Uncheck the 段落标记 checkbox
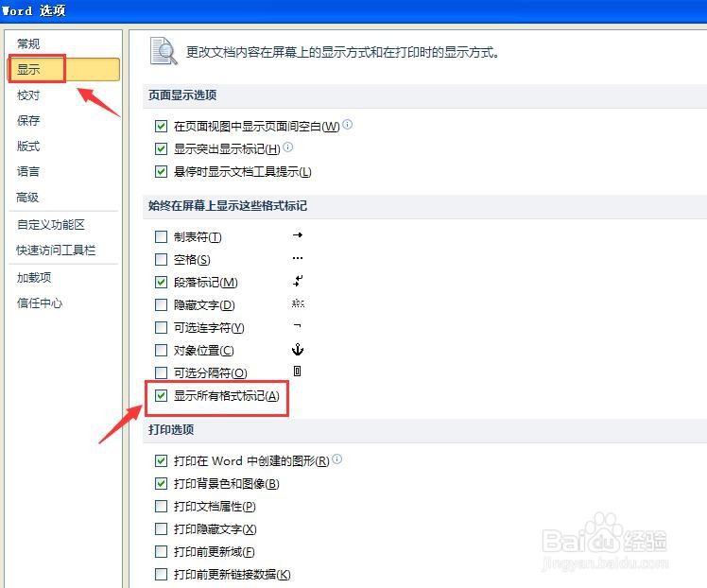Viewport: 707px width, 588px height. tap(161, 283)
